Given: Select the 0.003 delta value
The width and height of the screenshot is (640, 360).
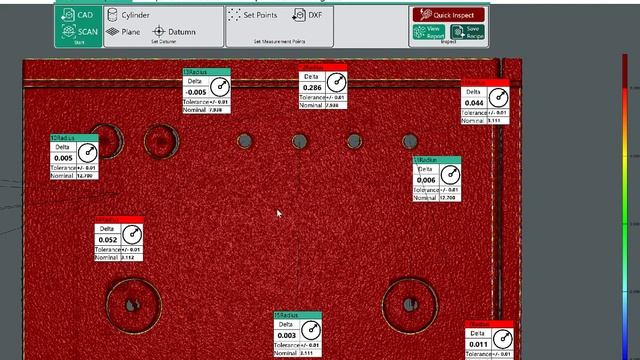Looking at the screenshot, I should point(287,336).
